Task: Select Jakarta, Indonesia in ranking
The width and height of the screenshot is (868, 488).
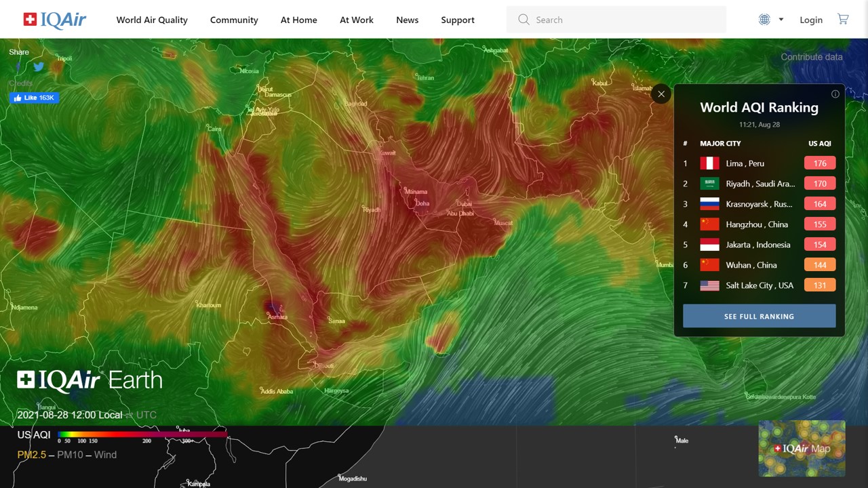Action: tap(758, 245)
